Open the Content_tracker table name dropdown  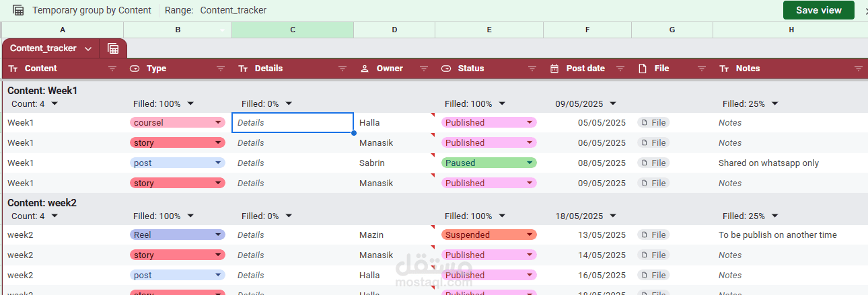[88, 48]
